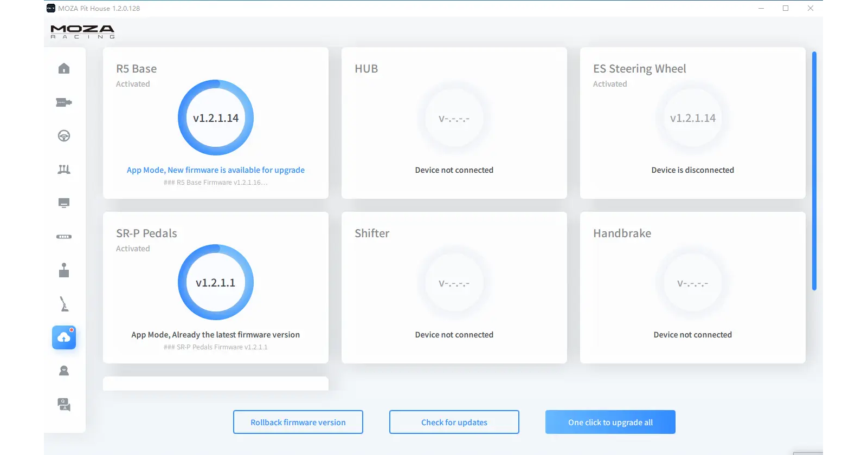Open the handbrake settings icon in sidebar
Screen dimensions: 868x455
point(64,304)
